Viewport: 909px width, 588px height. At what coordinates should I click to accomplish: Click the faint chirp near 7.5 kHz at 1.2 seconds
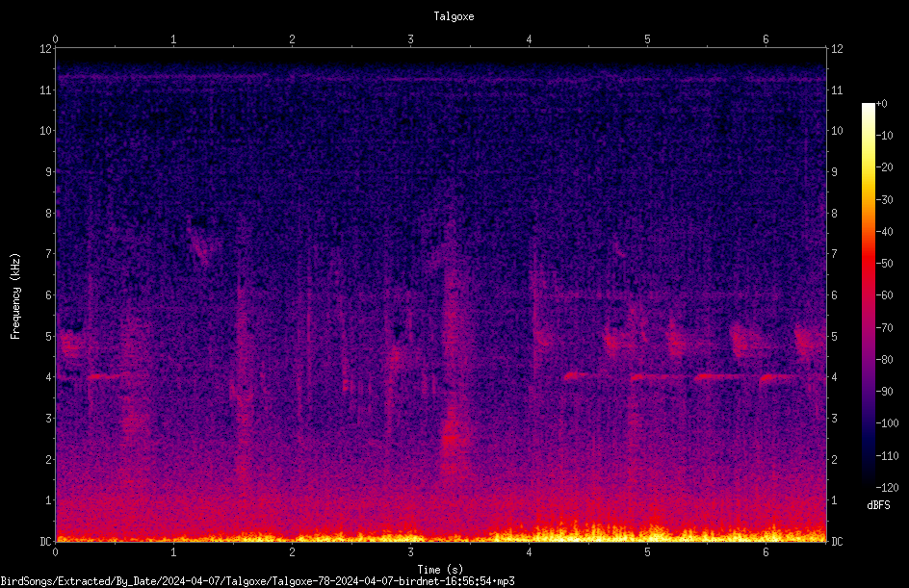tap(200, 243)
